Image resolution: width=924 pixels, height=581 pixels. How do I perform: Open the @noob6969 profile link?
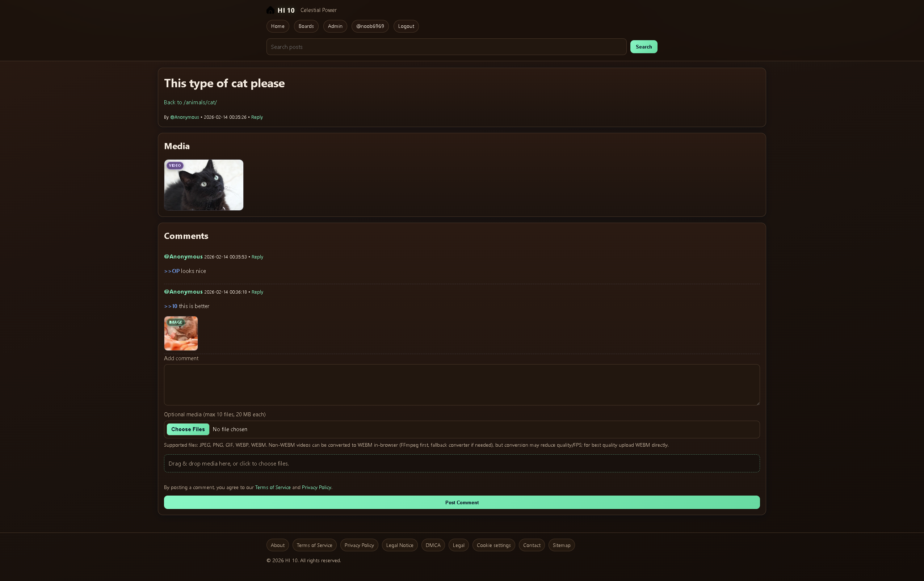pos(370,26)
